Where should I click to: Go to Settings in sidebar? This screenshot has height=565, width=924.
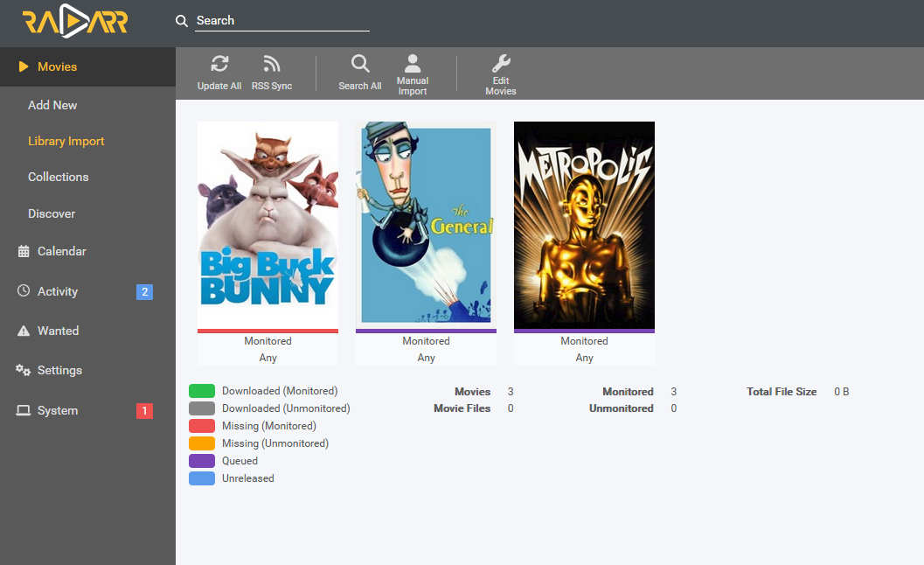(x=59, y=370)
